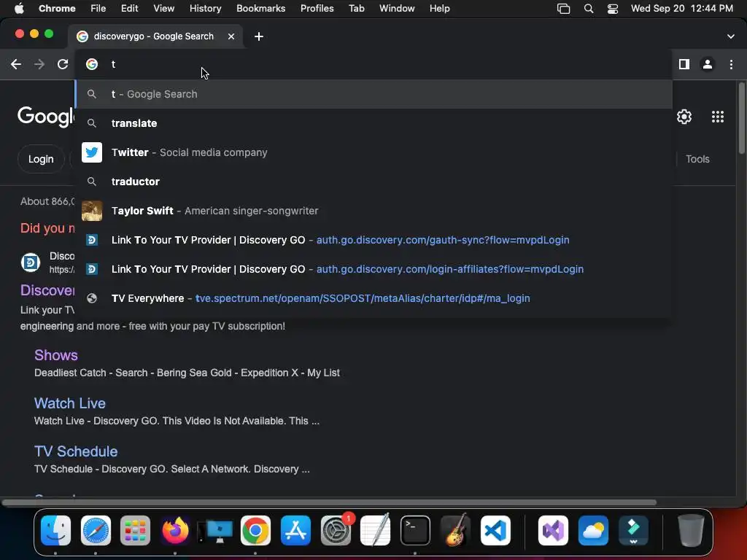This screenshot has width=747, height=560.
Task: Open Visual Studio Code from the Dock
Action: tap(495, 531)
